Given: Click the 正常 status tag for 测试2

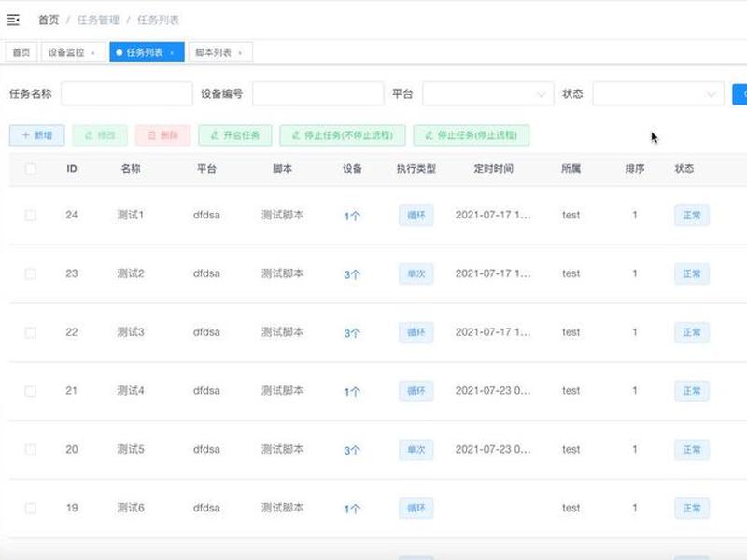Looking at the screenshot, I should point(692,273).
